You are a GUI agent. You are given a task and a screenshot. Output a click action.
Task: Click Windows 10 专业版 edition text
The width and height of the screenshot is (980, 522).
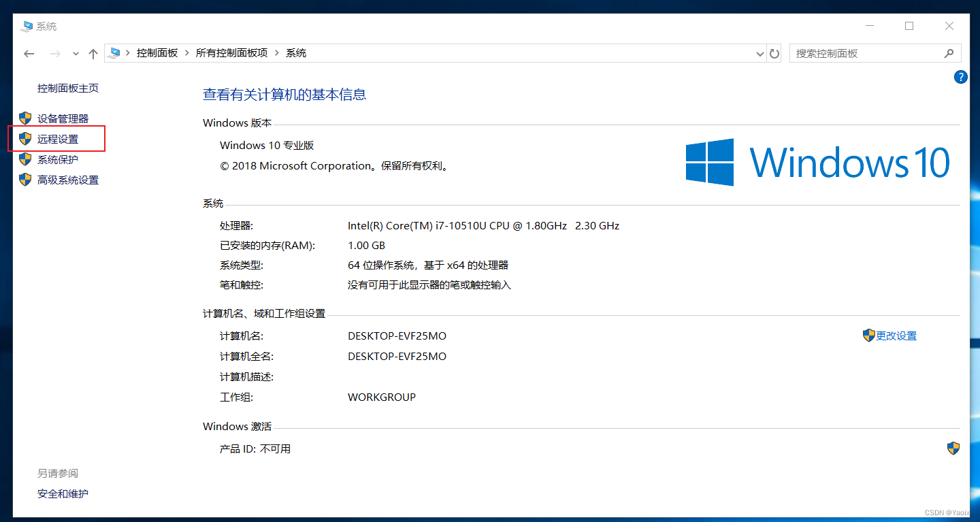267,145
